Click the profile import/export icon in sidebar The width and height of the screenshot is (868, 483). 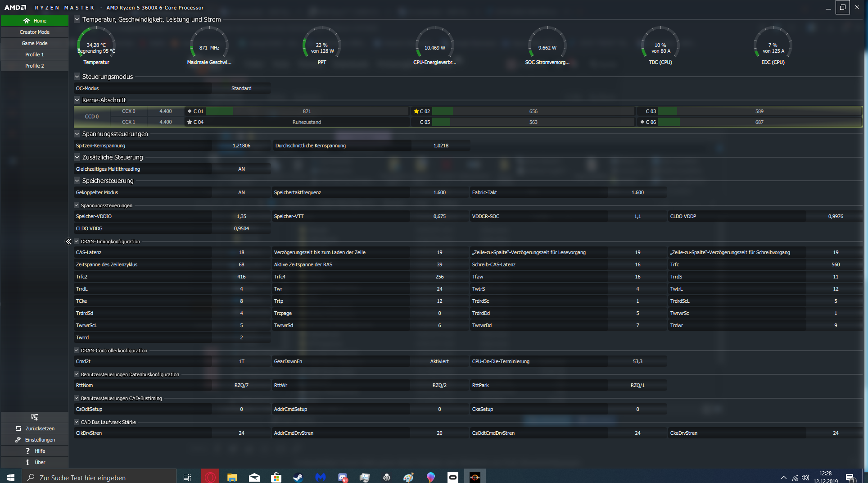[x=35, y=417]
